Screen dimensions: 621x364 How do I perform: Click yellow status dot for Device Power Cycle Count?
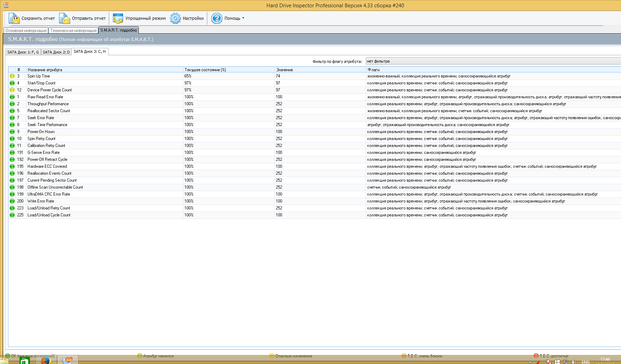click(x=12, y=90)
